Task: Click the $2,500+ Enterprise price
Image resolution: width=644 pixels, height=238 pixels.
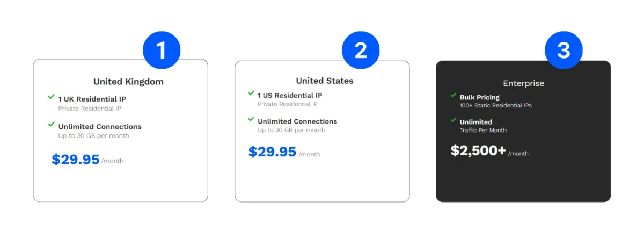Action: (x=478, y=150)
